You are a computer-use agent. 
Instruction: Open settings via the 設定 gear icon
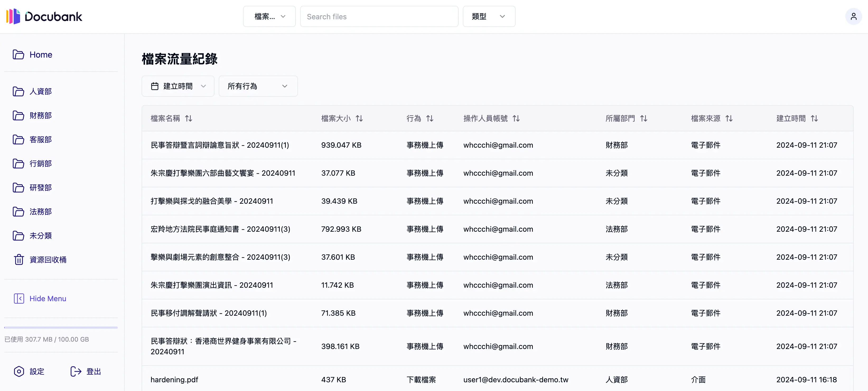point(19,371)
